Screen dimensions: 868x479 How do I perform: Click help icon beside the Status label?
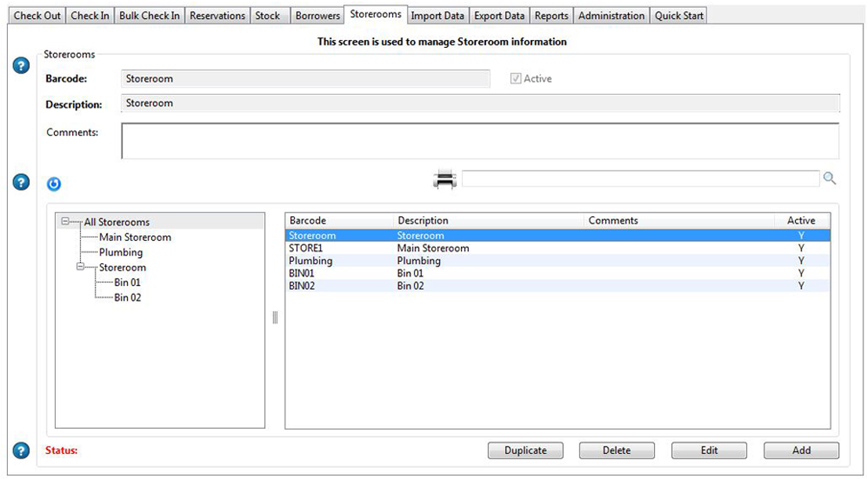coord(22,451)
